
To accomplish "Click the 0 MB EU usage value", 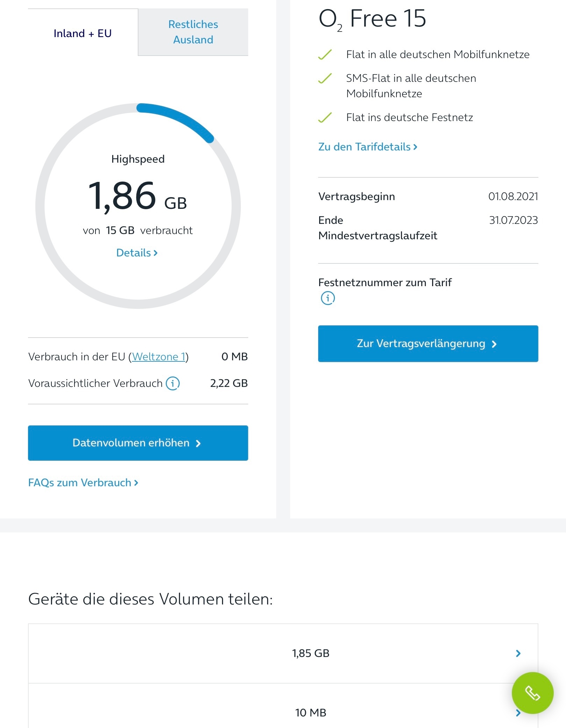I will tap(235, 356).
